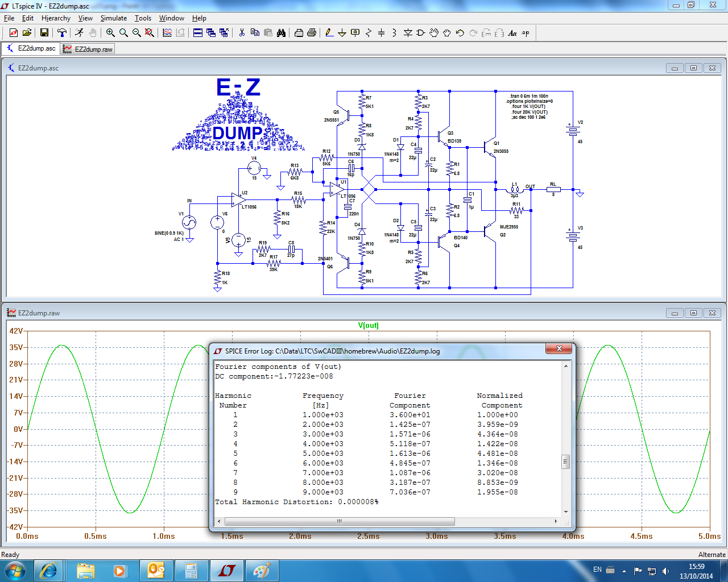Viewport: 728px width, 582px height.
Task: Click the SPICE Error Log vertical scrollbar thumb
Action: pos(565,462)
